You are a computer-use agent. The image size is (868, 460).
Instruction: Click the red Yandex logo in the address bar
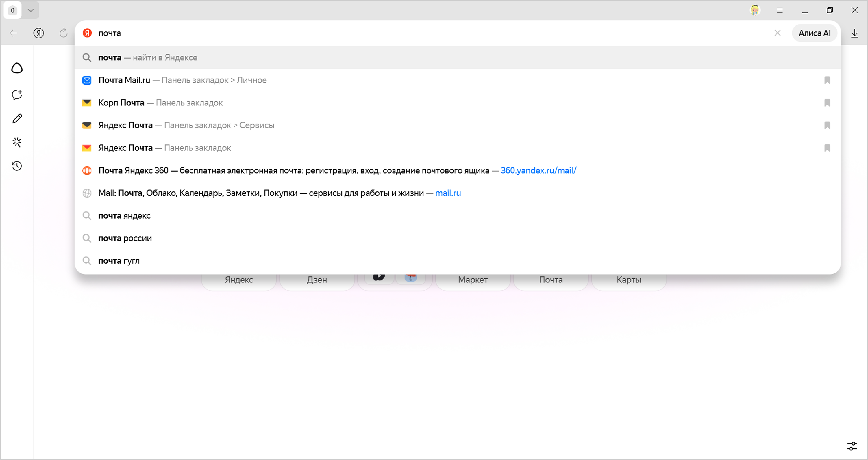[x=87, y=33]
